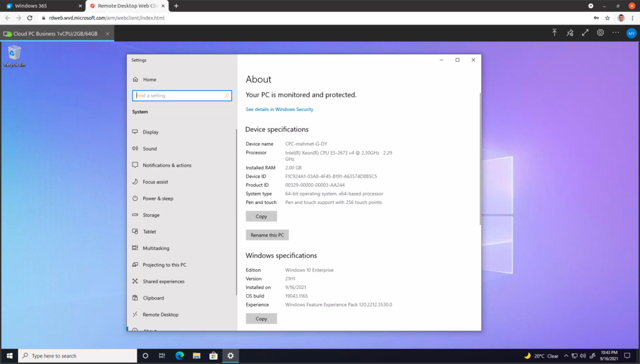Open Remote Desktop web client settings gear
The height and width of the screenshot is (364, 640).
pyautogui.click(x=601, y=33)
